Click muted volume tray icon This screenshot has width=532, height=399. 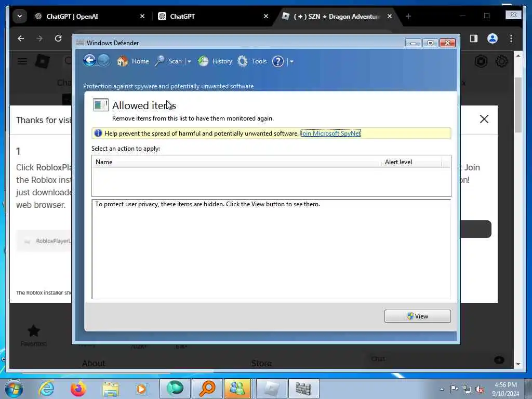(x=480, y=389)
